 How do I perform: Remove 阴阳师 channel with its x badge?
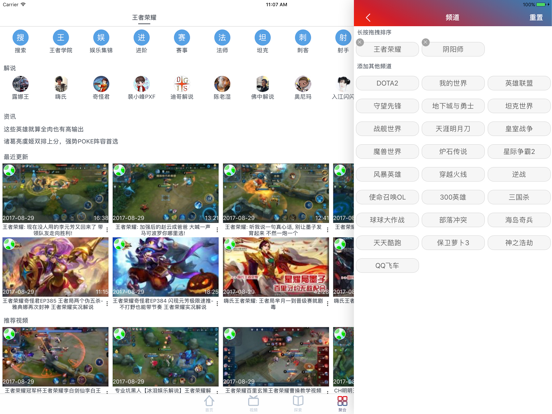[425, 42]
